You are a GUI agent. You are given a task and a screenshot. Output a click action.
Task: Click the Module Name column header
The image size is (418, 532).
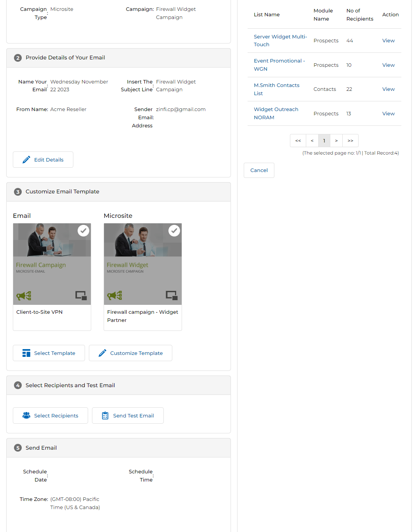pos(323,15)
